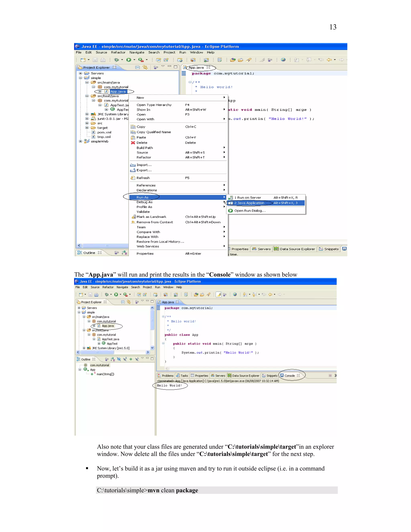Toggle Link with Editor in upper Project Explorer

click(145, 67)
